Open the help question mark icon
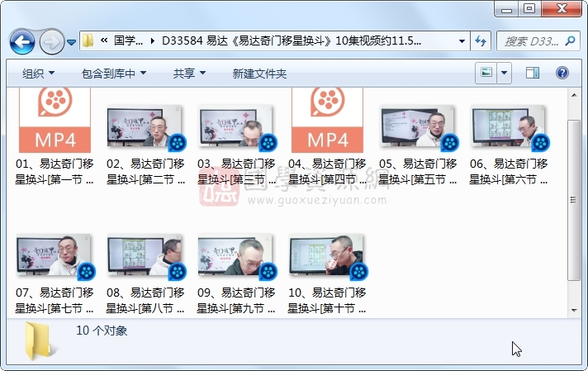The height and width of the screenshot is (371, 588). [562, 73]
